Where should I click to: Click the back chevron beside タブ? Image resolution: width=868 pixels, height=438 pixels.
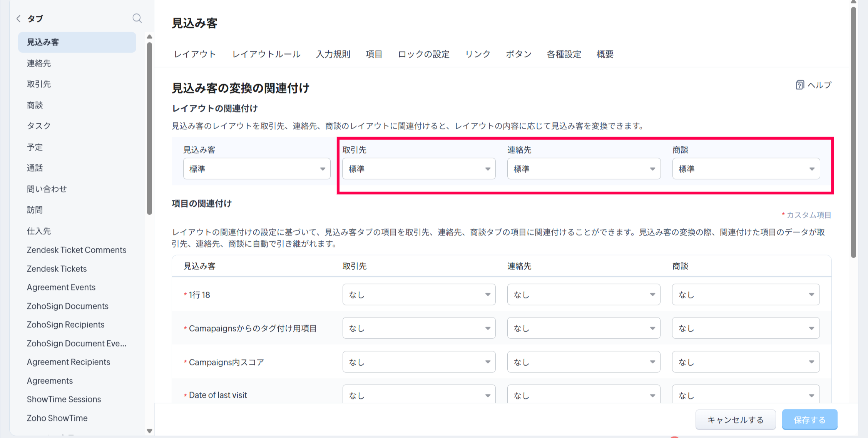[18, 18]
